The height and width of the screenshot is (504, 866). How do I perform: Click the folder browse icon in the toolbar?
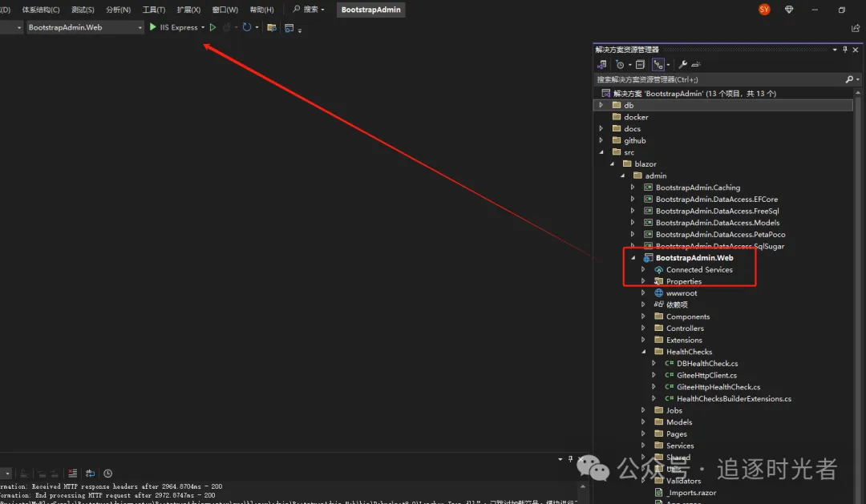272,27
